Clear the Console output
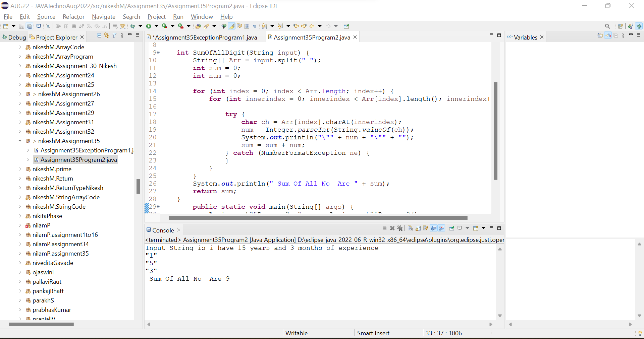The width and height of the screenshot is (644, 339). point(411,228)
